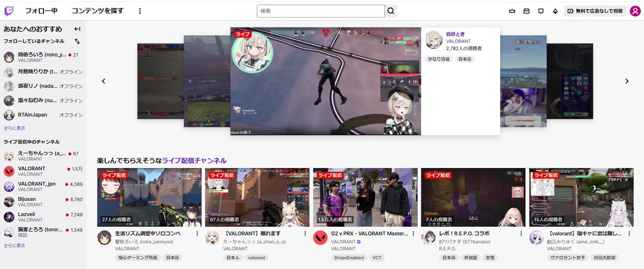Open 白妙とき avatar in featured panel

(434, 40)
